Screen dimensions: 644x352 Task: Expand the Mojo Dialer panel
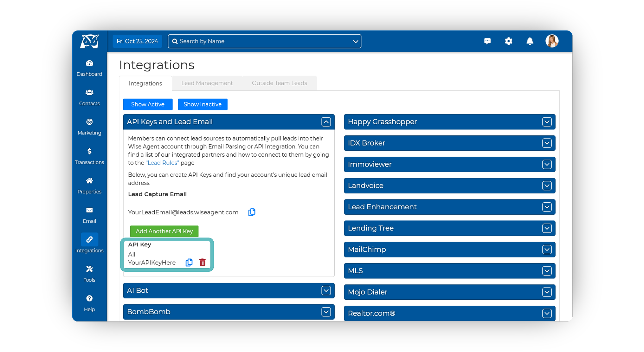tap(547, 292)
